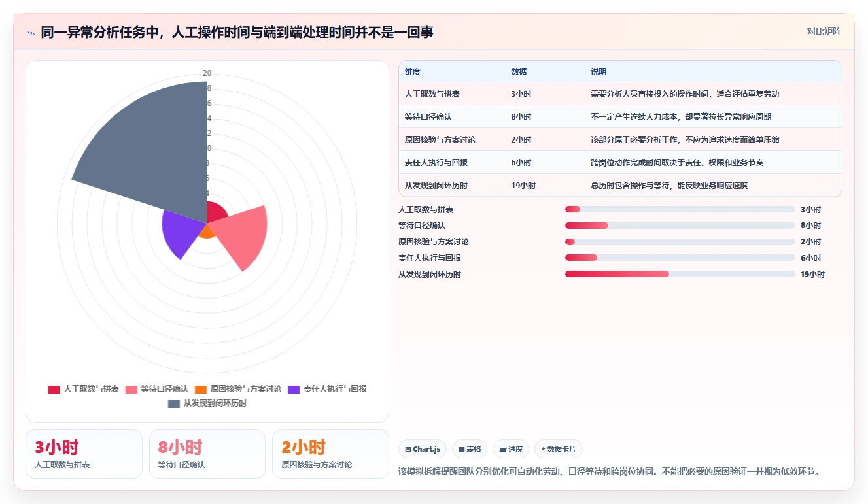Click the 6小时 value beside the progress bar
Image resolution: width=868 pixels, height=504 pixels.
coord(810,258)
